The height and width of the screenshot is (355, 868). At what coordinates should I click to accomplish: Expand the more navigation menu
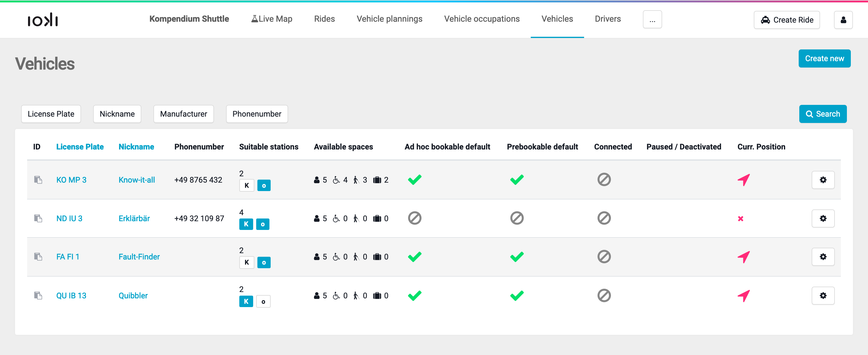click(652, 20)
